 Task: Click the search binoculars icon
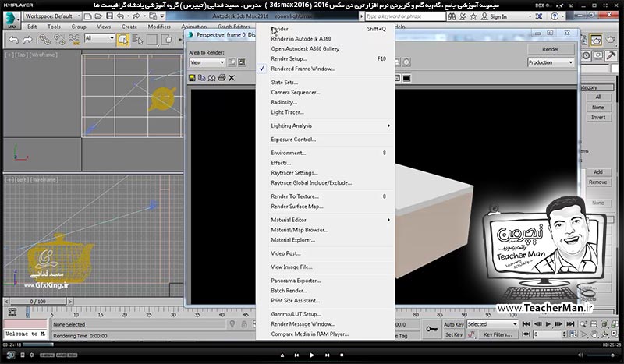tap(452, 16)
